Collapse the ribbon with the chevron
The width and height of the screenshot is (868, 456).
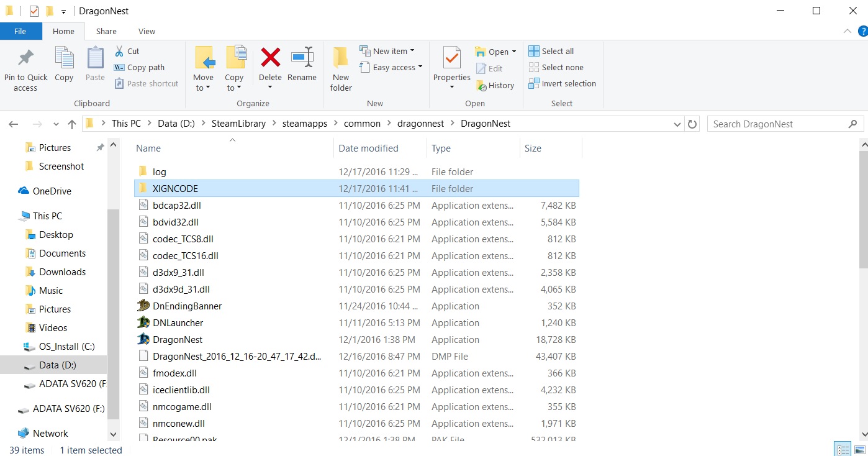[848, 31]
